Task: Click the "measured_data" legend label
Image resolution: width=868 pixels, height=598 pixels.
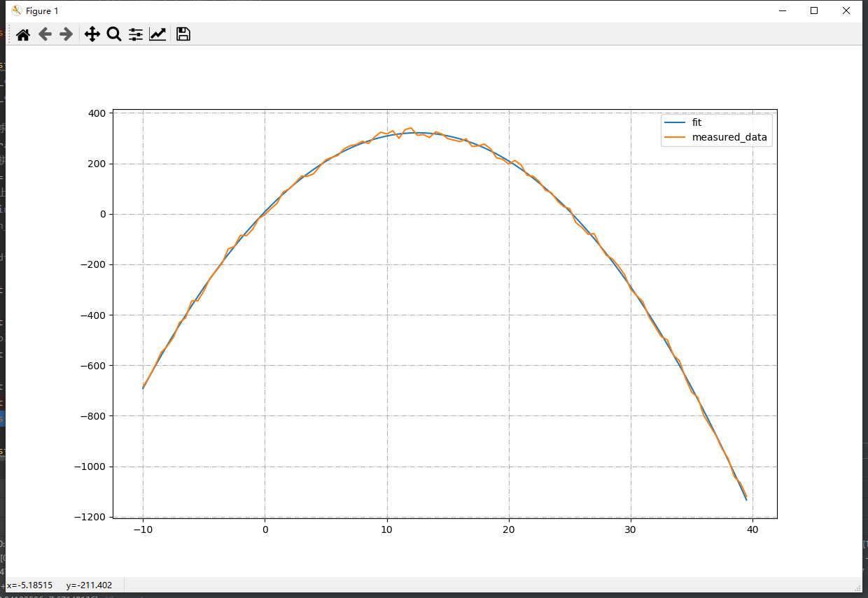Action: (x=729, y=138)
